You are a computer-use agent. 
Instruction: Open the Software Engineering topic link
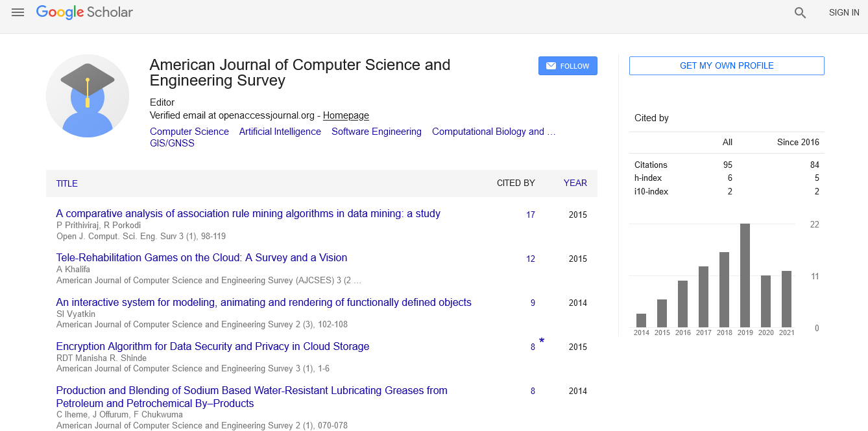(x=376, y=132)
